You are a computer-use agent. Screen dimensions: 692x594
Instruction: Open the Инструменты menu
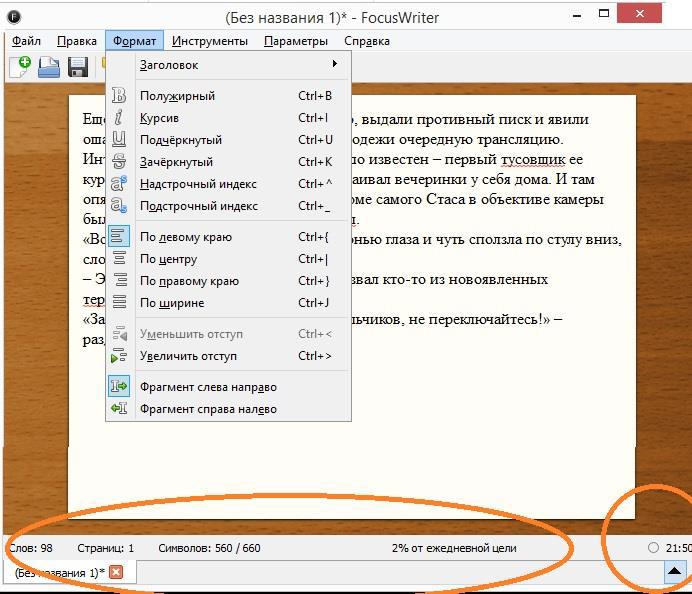pos(209,41)
